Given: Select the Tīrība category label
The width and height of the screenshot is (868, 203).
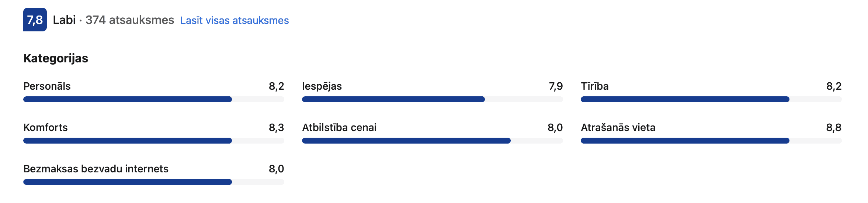Looking at the screenshot, I should (595, 86).
